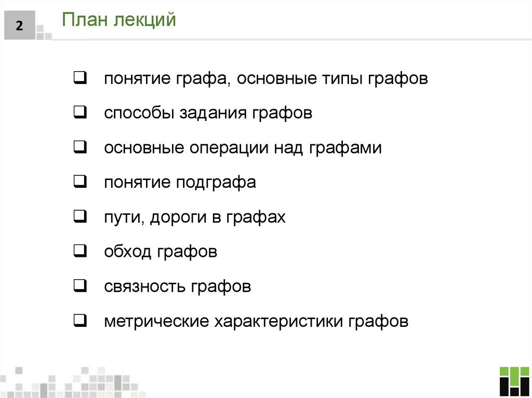Select the checkbox for 'связность графов'
This screenshot has width=532, height=398.
(x=80, y=286)
